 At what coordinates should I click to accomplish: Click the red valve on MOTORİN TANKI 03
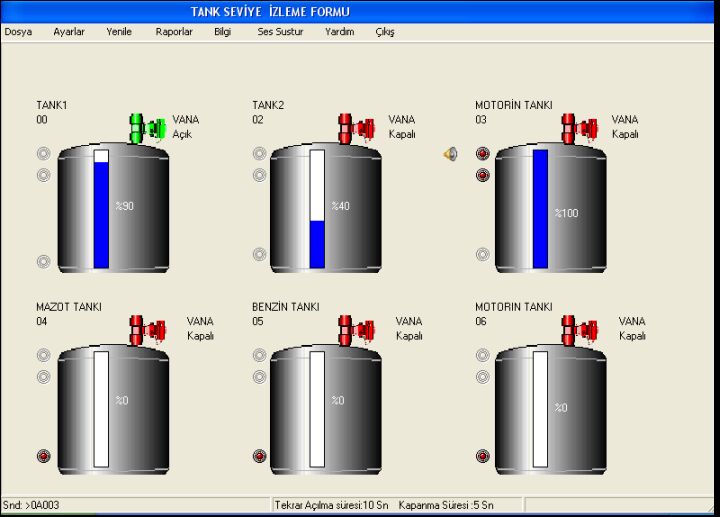(x=579, y=127)
